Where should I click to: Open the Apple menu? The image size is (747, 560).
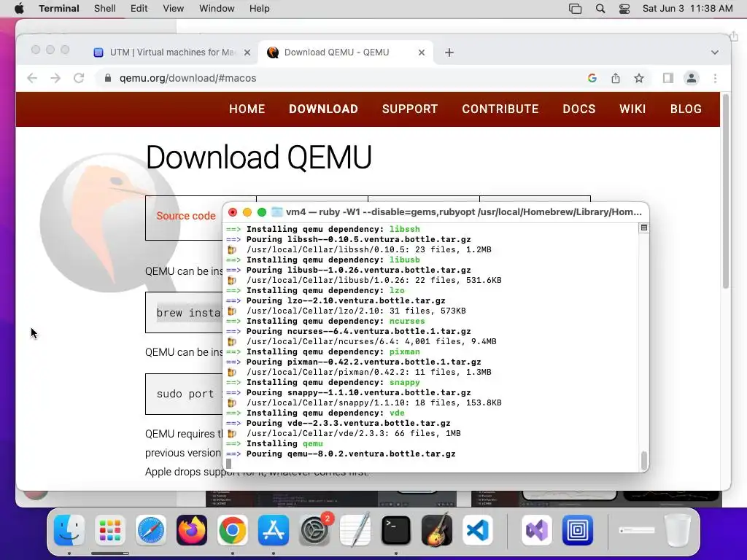click(x=19, y=9)
